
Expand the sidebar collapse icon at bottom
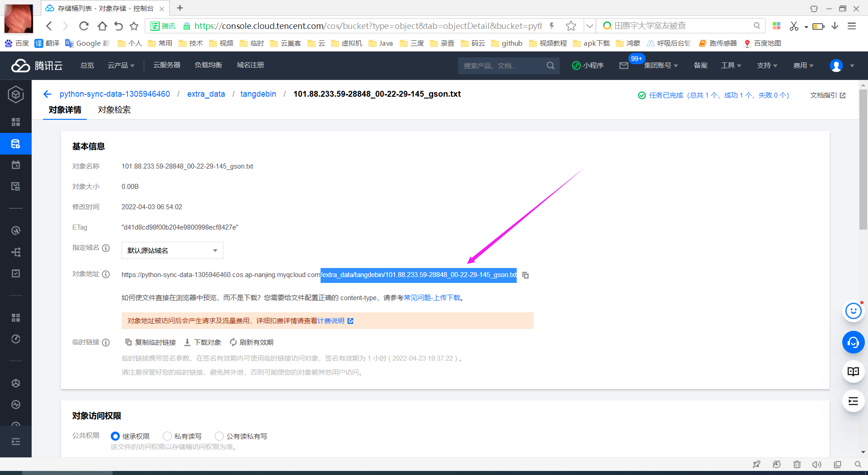[16, 442]
